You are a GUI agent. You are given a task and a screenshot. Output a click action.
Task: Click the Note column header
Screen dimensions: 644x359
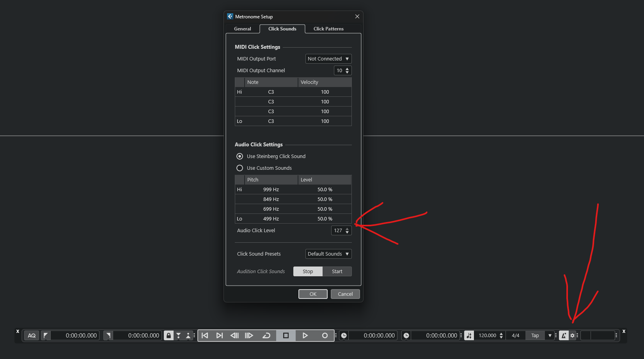point(271,82)
